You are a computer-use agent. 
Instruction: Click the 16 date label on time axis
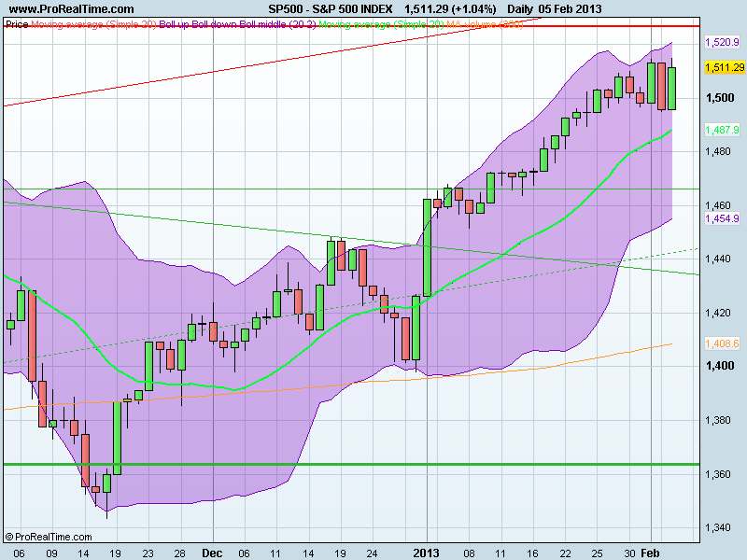[x=532, y=553]
